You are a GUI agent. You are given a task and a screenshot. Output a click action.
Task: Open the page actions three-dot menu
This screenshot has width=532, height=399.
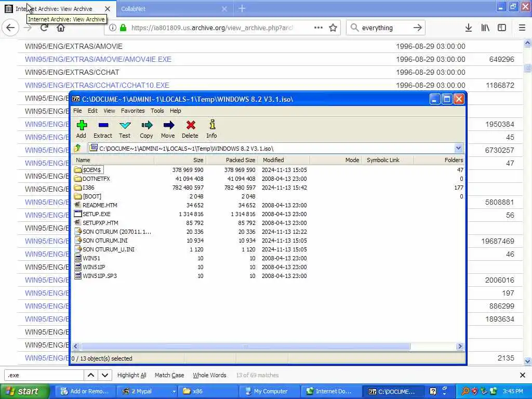(318, 28)
